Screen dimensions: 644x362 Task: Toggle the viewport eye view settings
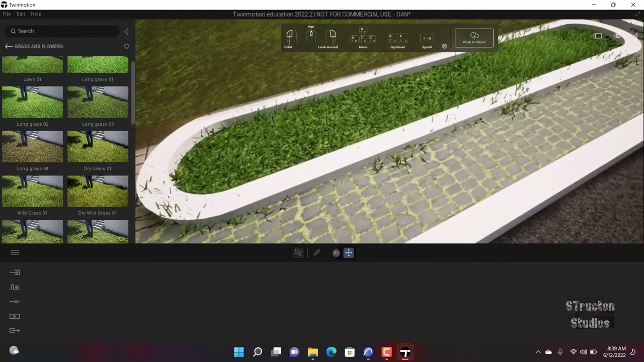point(617,36)
